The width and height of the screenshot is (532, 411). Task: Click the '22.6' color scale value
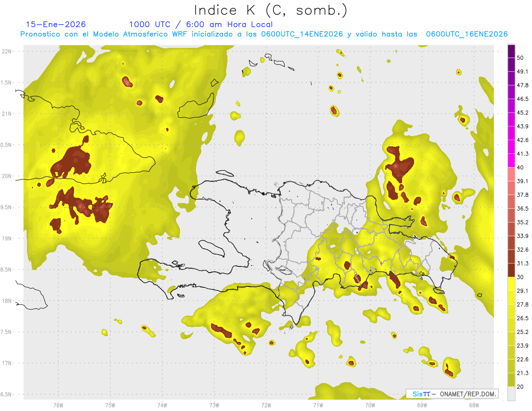pyautogui.click(x=522, y=359)
